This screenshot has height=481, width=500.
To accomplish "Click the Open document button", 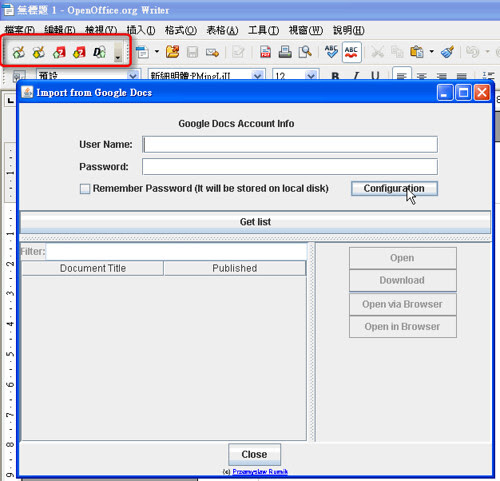I will click(x=403, y=258).
